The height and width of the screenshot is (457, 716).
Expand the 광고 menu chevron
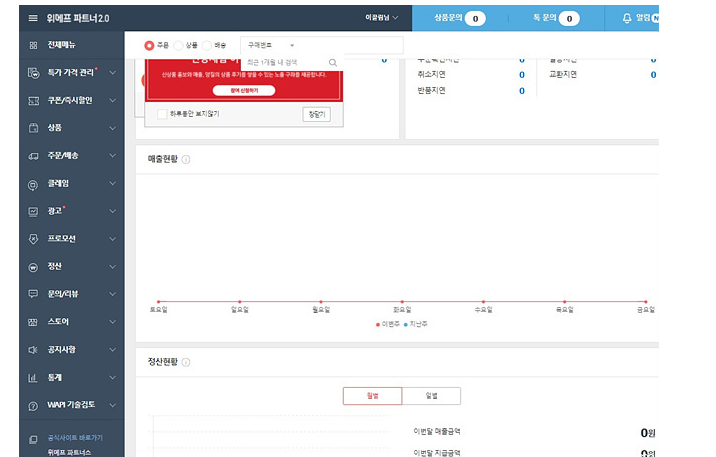[x=113, y=211]
